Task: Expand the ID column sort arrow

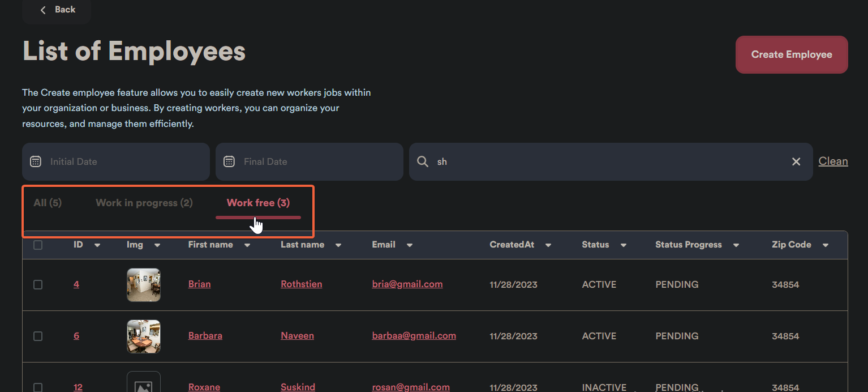Action: (97, 245)
